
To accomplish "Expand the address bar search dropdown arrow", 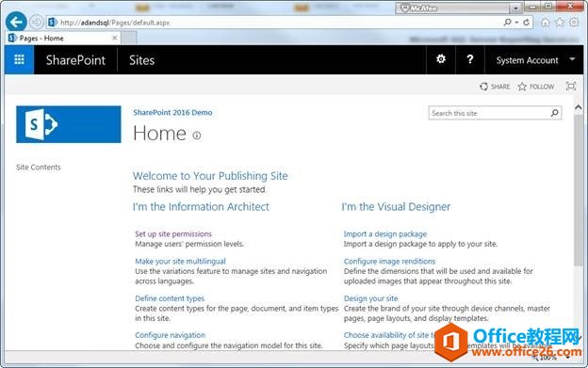I will (516, 23).
